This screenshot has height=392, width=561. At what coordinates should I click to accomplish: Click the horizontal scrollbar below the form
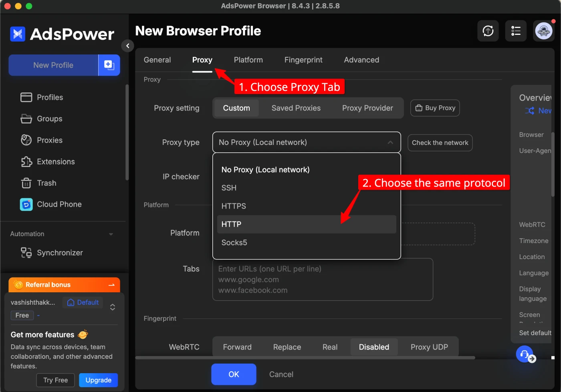click(x=305, y=358)
